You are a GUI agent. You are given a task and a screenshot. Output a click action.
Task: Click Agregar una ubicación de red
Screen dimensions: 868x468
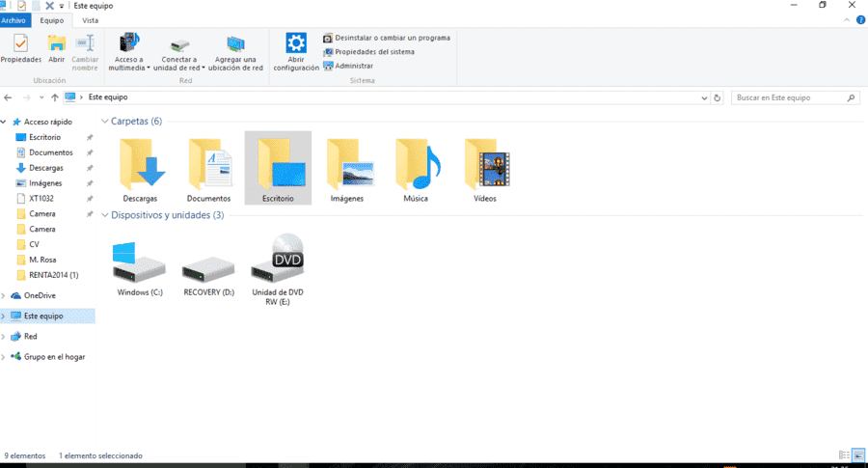click(x=235, y=52)
